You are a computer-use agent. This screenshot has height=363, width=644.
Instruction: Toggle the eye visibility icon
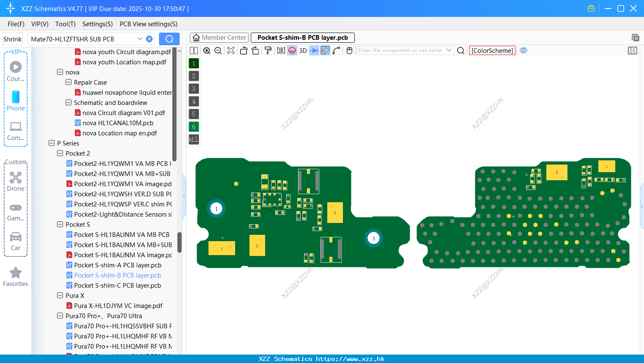[x=523, y=50]
